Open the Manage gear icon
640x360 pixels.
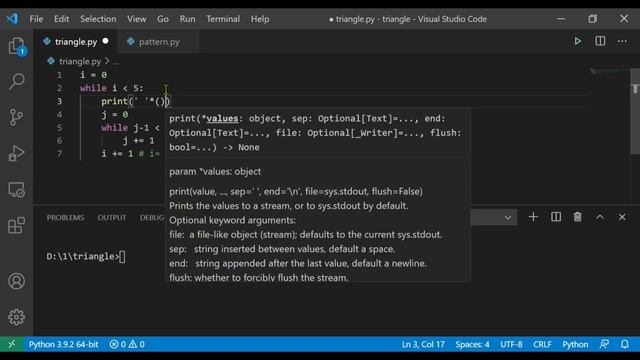[x=16, y=317]
